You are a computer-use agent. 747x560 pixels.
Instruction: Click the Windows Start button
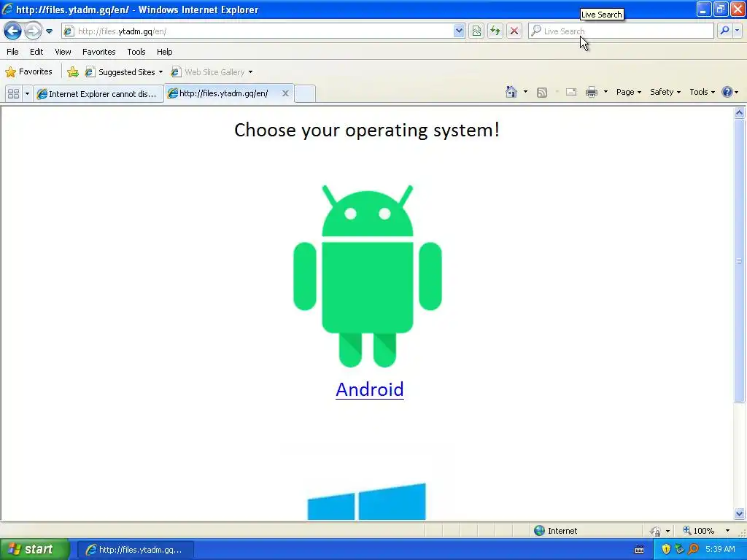34,549
